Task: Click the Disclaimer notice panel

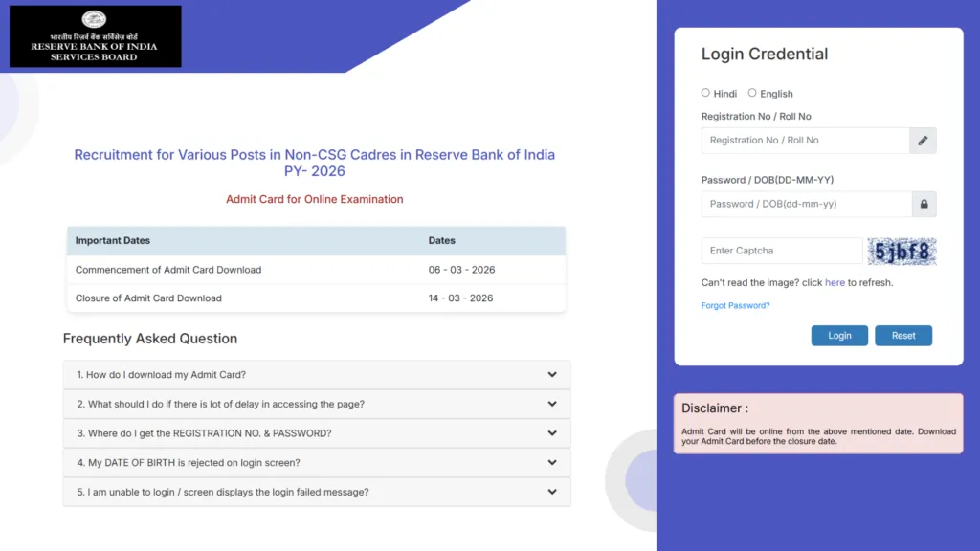Action: pyautogui.click(x=818, y=423)
